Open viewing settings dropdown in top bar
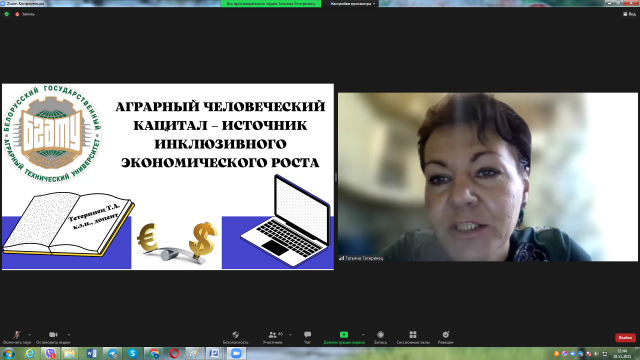640x360 pixels. click(x=353, y=3)
